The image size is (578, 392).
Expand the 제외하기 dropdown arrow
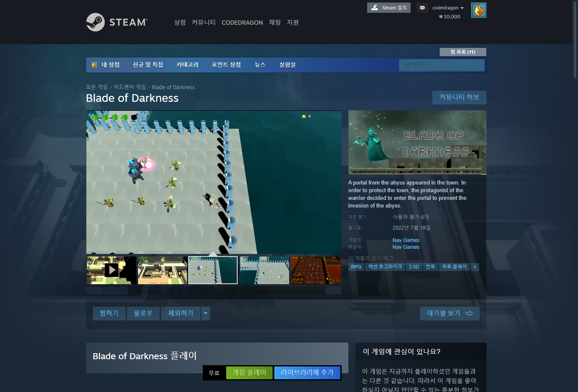(206, 313)
